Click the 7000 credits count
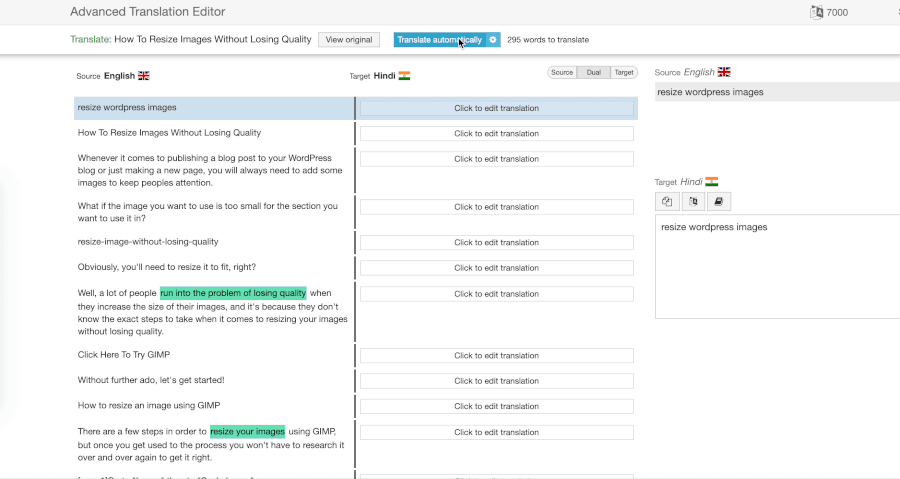 837,13
